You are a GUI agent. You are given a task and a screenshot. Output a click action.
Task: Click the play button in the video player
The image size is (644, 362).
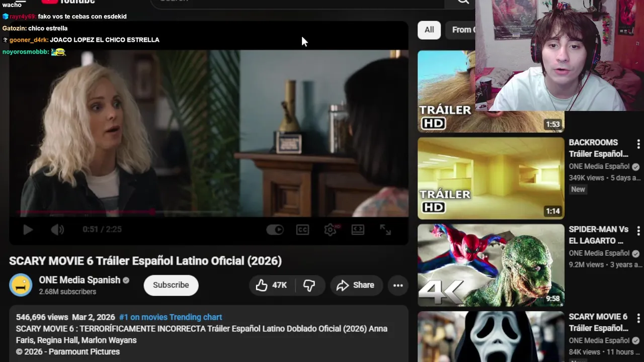point(28,230)
